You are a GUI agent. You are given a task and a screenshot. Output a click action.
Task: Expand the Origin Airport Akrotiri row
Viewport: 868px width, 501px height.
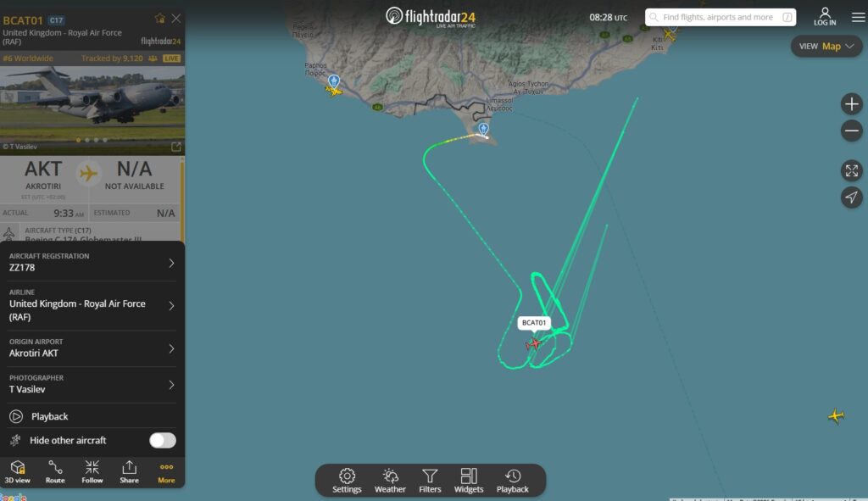tap(92, 348)
